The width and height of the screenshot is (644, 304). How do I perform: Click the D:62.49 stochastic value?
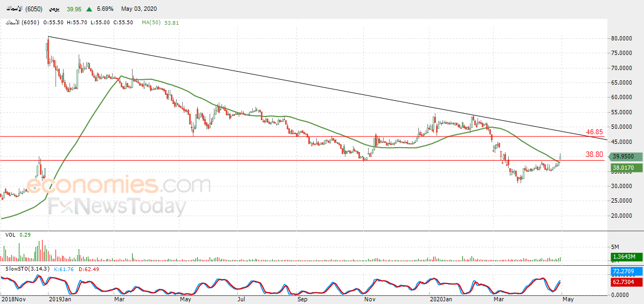pyautogui.click(x=88, y=268)
